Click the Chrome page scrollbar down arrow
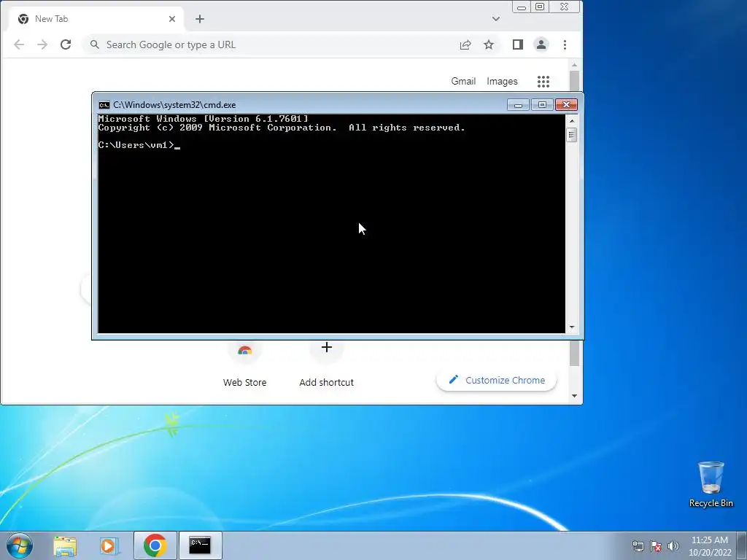The width and height of the screenshot is (747, 560). [575, 396]
